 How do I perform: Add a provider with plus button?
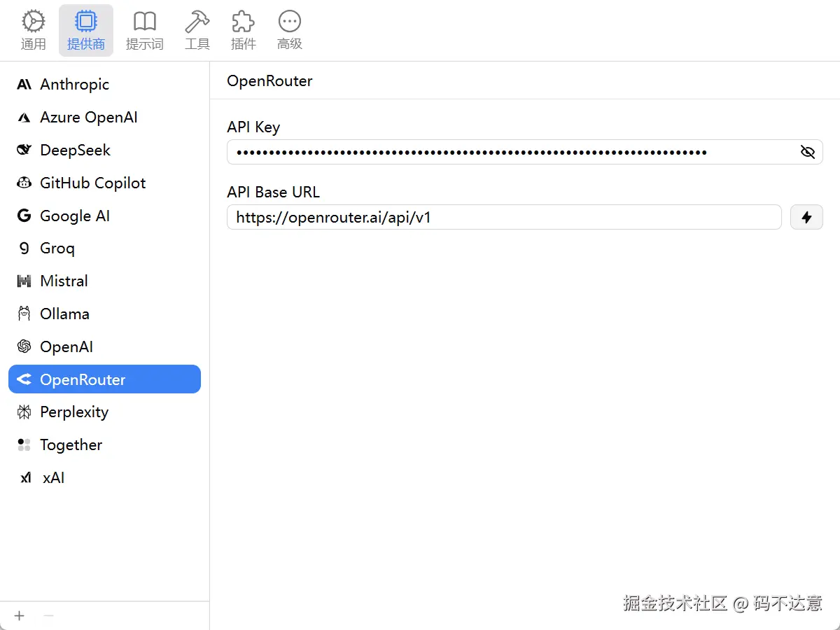coord(20,616)
